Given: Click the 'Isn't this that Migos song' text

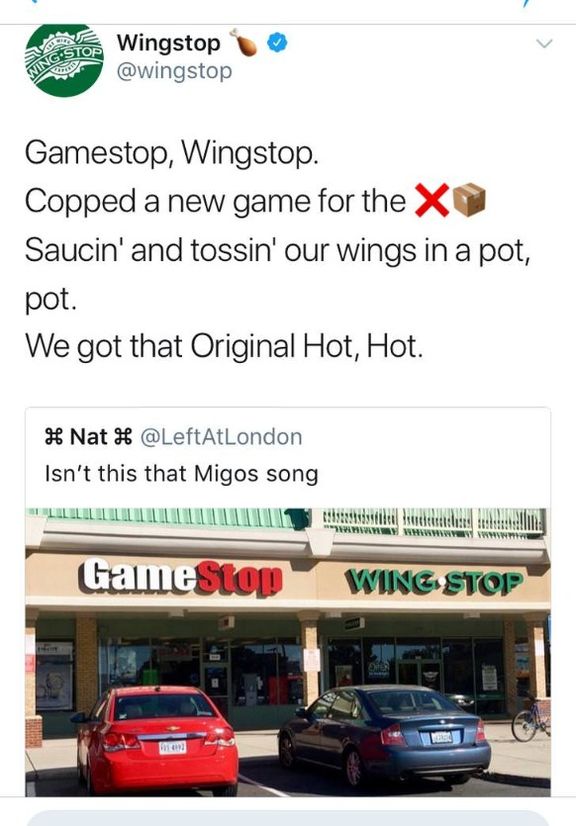Looking at the screenshot, I should click(x=182, y=473).
